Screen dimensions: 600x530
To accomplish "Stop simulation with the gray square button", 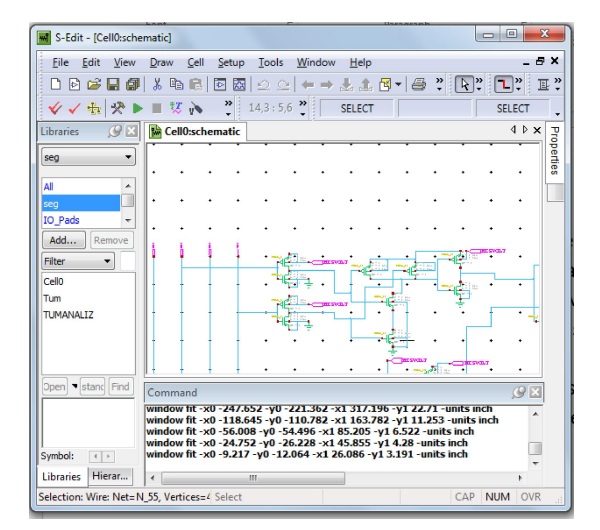I will pyautogui.click(x=157, y=108).
